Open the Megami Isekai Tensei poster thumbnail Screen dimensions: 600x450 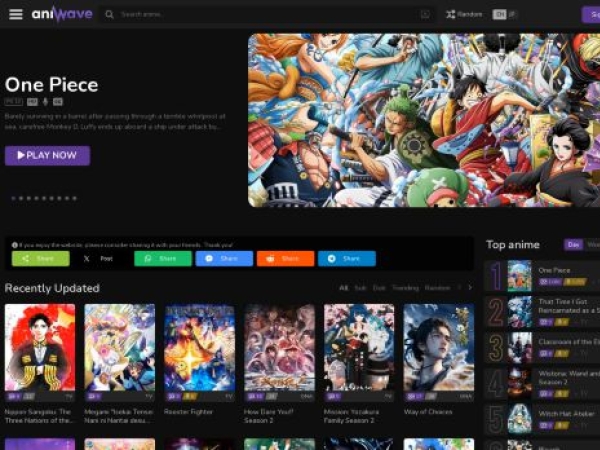coord(120,347)
